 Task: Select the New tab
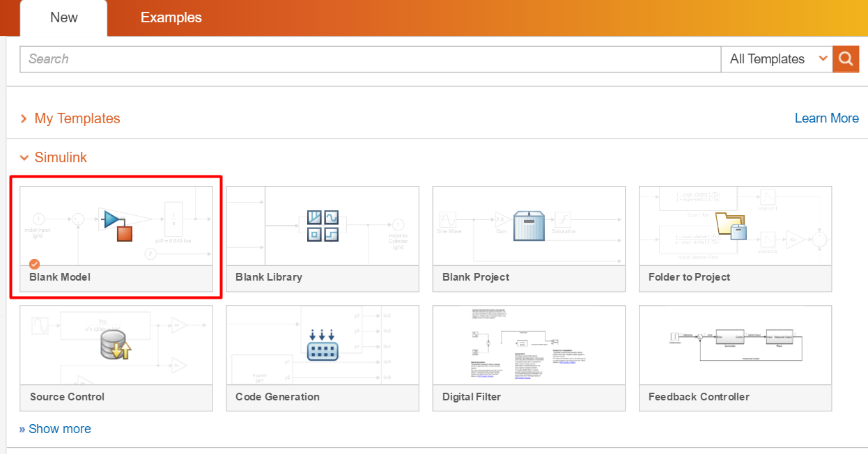pos(63,18)
